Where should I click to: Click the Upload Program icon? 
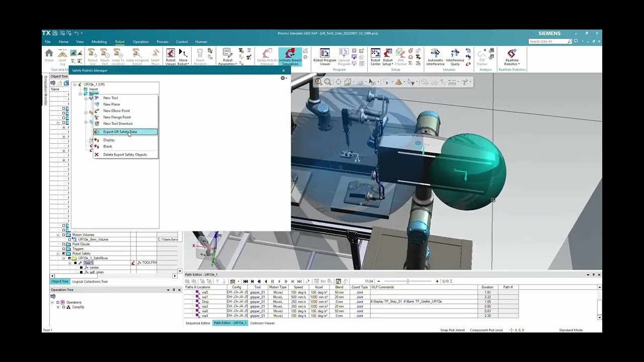tap(344, 57)
